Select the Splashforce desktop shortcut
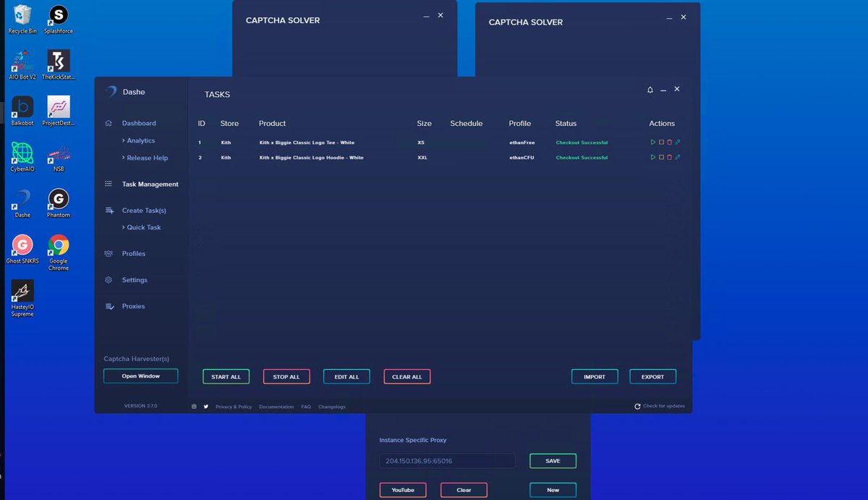This screenshot has width=868, height=500. pos(59,19)
